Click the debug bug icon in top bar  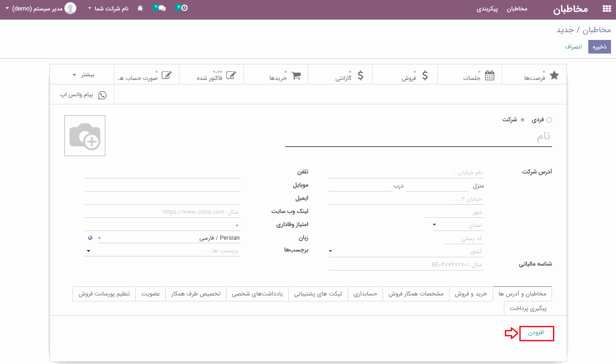[x=140, y=8]
